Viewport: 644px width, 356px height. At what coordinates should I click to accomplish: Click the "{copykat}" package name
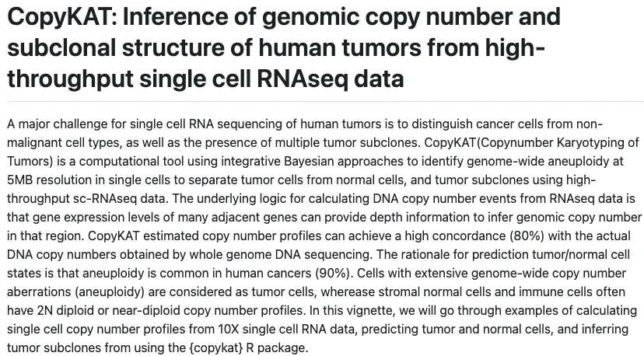(x=216, y=348)
